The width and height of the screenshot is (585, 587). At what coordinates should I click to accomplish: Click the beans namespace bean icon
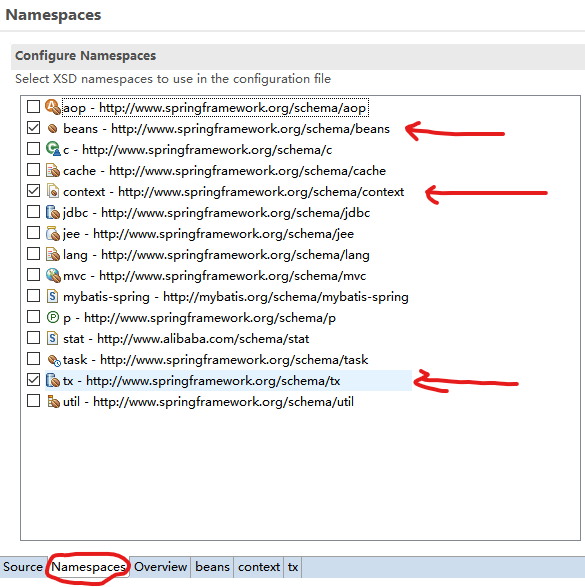click(x=53, y=128)
